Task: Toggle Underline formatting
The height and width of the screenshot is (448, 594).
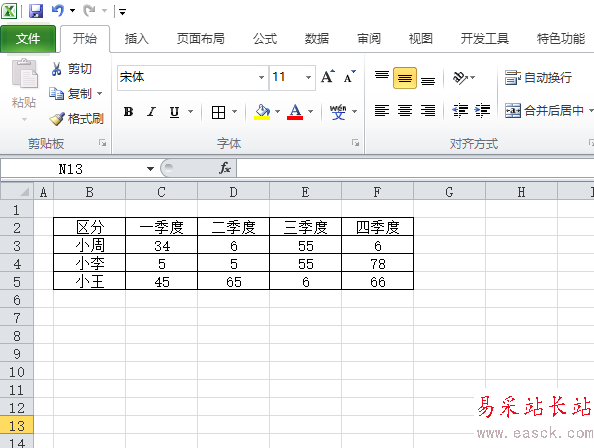Action: tap(174, 112)
